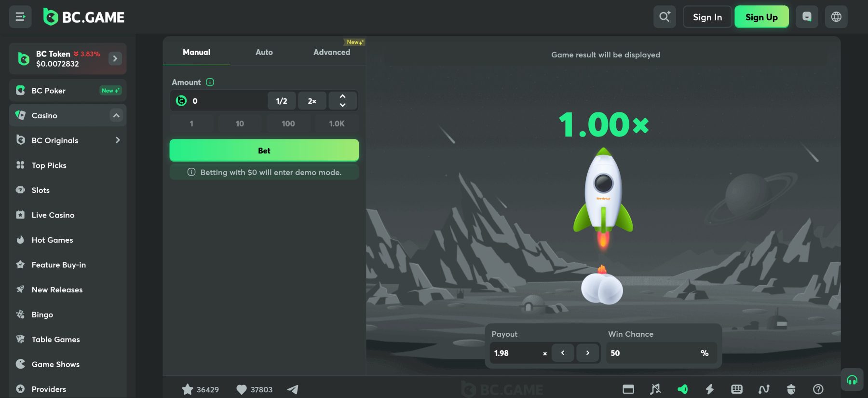Expand the BC Originals submenu

(x=117, y=140)
